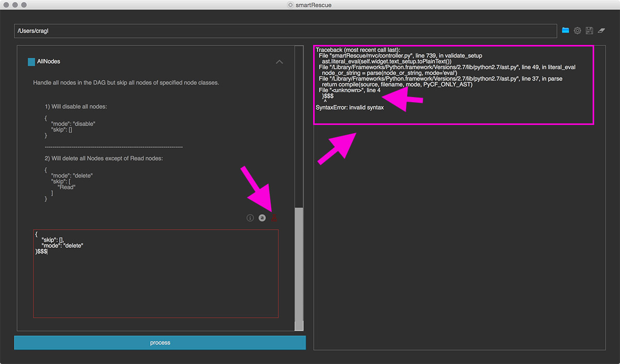Click the floppy disk save icon
This screenshot has width=620, height=364.
coord(589,30)
